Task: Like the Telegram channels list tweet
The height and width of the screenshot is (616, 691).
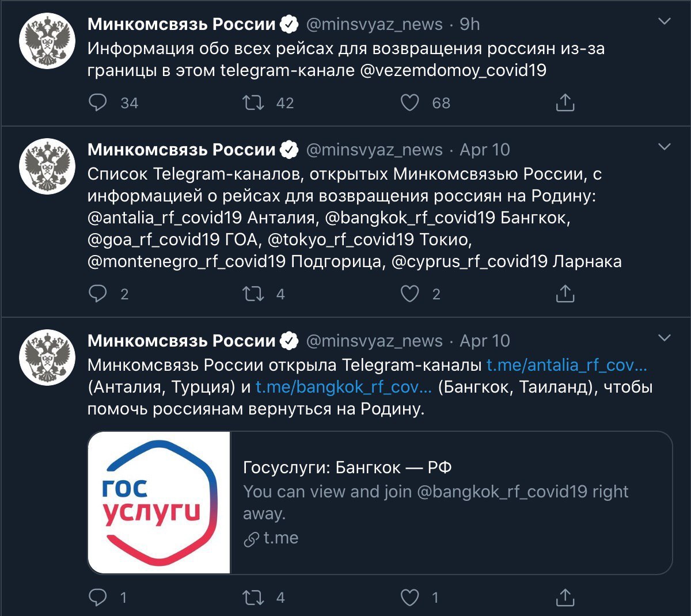Action: pos(409,294)
